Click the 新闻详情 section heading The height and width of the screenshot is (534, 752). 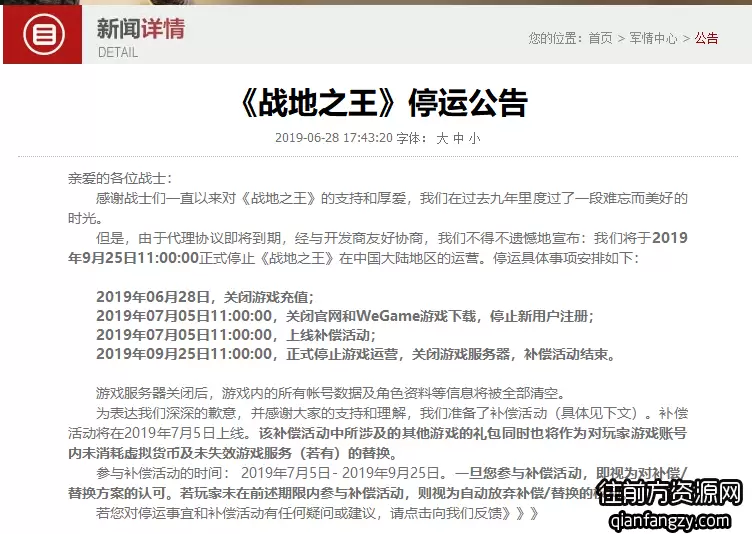(141, 28)
